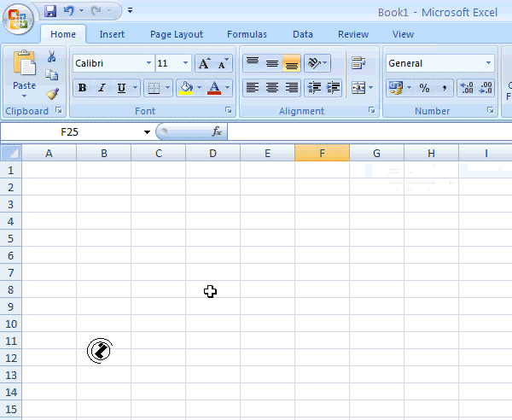Click inside the formula bar input
This screenshot has width=512, height=420.
click(367, 132)
